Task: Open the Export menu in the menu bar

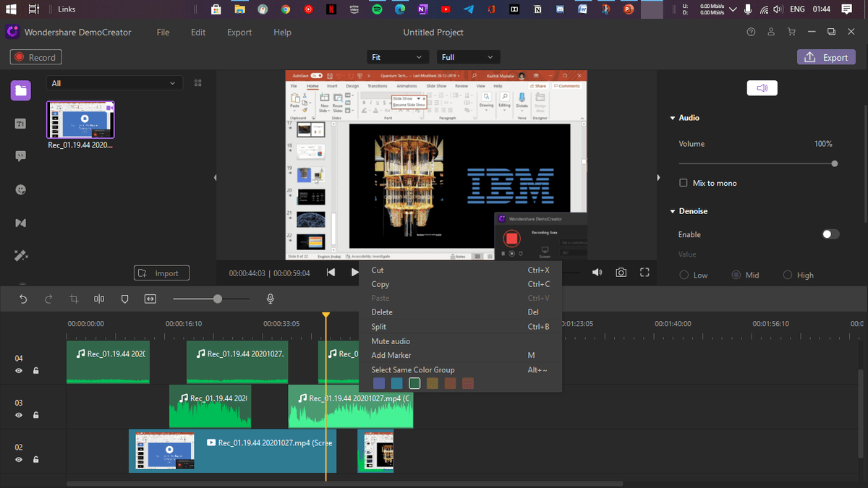Action: click(x=239, y=32)
